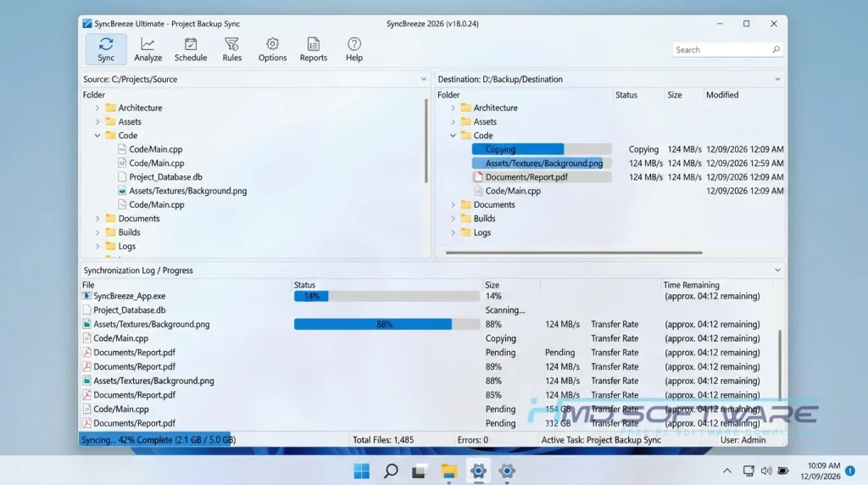
Task: Open Windows Start menu
Action: pyautogui.click(x=361, y=471)
